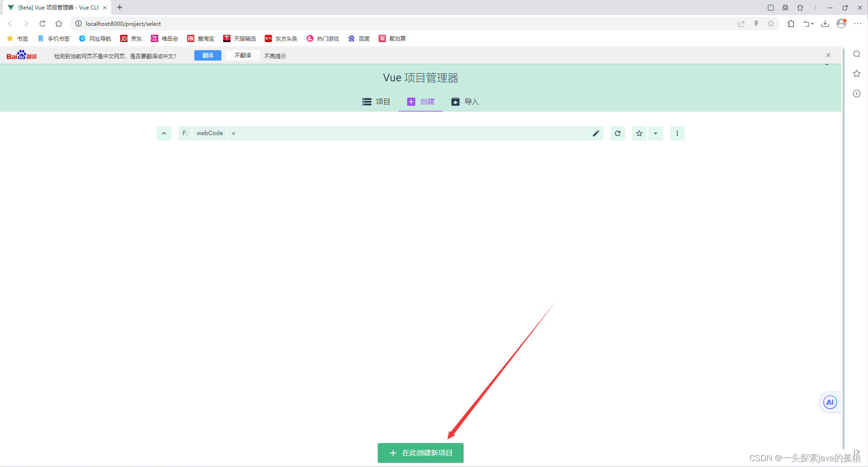Screen dimensions: 868x467
Task: Mark the current folder as favorite
Action: [639, 133]
